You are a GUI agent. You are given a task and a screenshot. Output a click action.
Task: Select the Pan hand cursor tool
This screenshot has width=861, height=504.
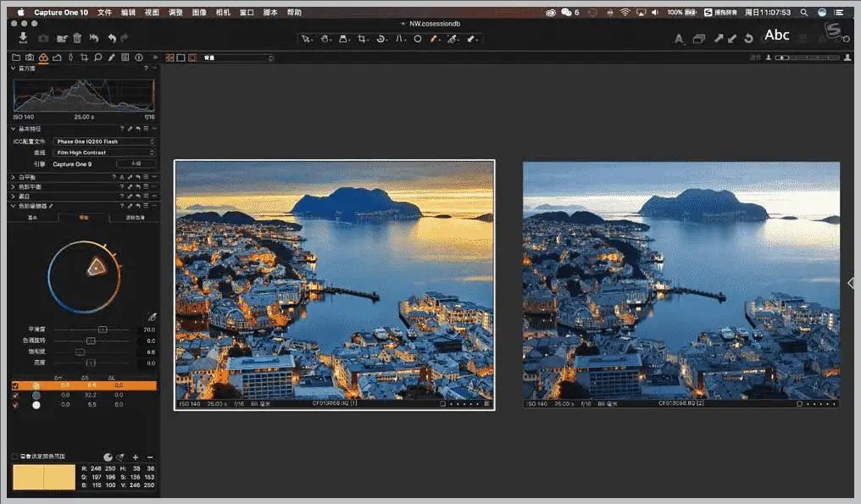click(325, 39)
